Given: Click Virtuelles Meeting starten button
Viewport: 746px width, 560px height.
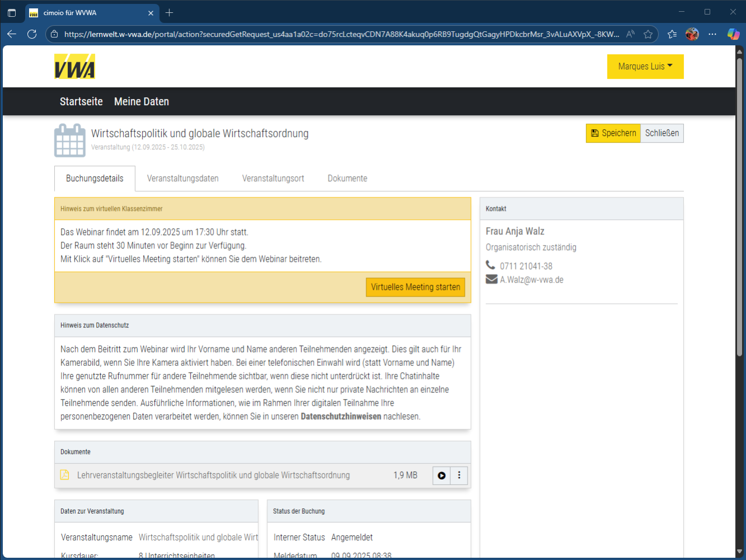Looking at the screenshot, I should 416,287.
